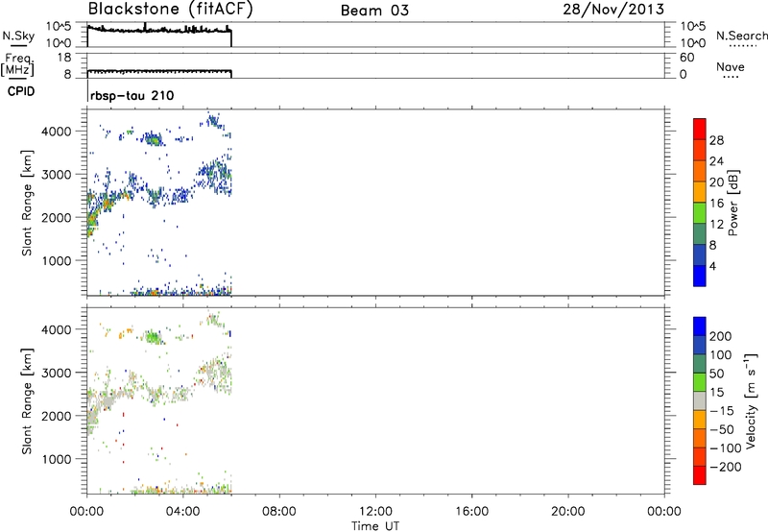Image resolution: width=768 pixels, height=532 pixels.
Task: Click the '50' value on Velocity colorbar
Action: click(x=717, y=374)
